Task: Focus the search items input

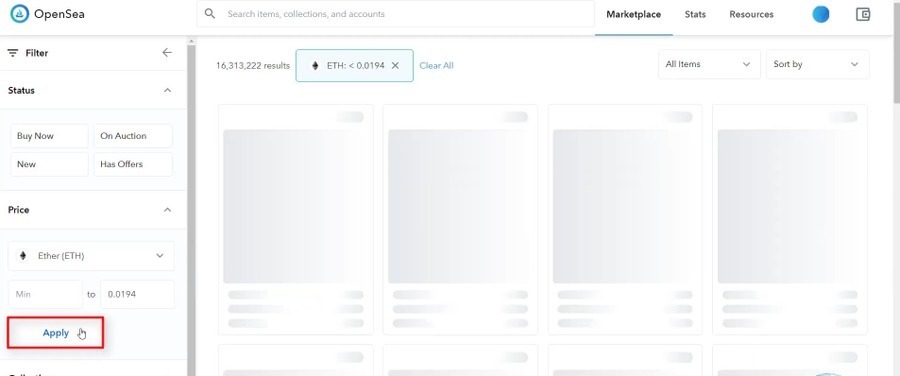Action: [395, 14]
